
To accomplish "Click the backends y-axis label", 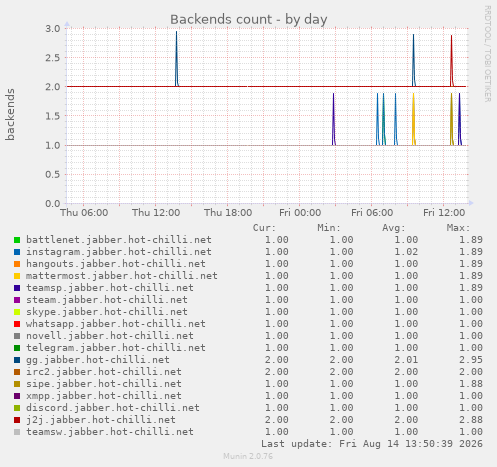I will point(10,114).
